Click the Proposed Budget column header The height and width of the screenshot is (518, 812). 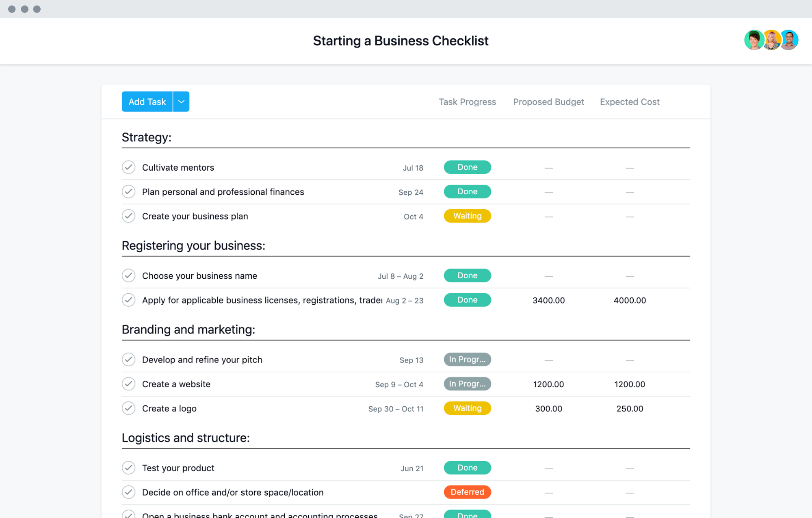(548, 102)
